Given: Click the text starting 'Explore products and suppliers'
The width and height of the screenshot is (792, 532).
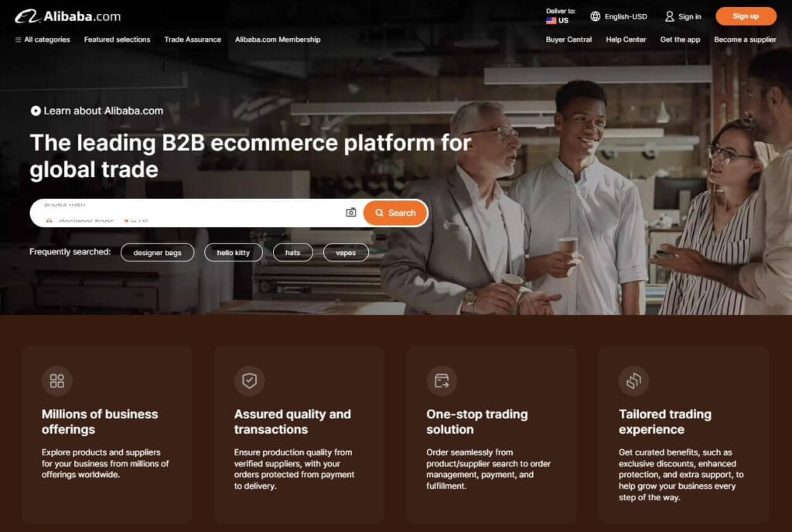Looking at the screenshot, I should tap(105, 463).
